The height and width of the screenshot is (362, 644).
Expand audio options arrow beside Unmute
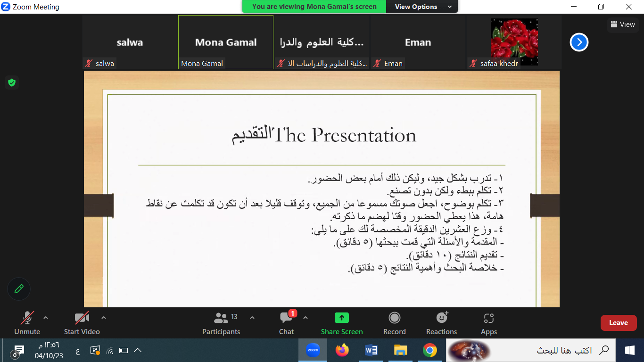[x=46, y=318]
